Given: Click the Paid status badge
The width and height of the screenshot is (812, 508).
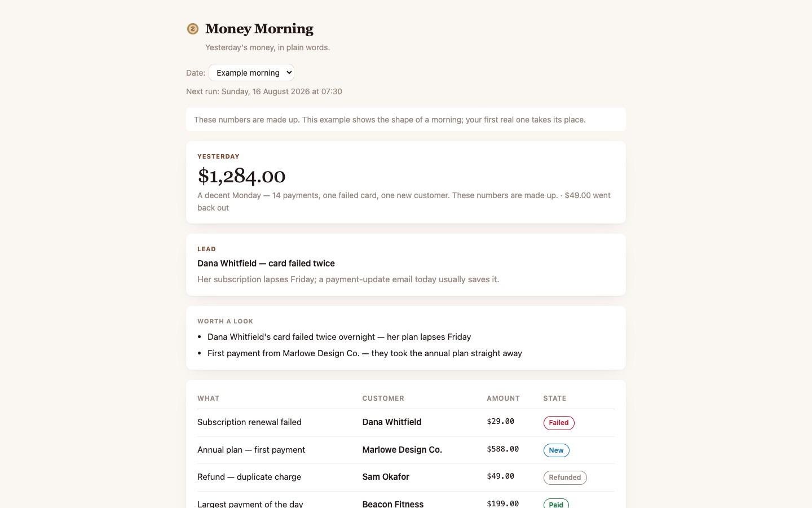Looking at the screenshot, I should pyautogui.click(x=556, y=503).
